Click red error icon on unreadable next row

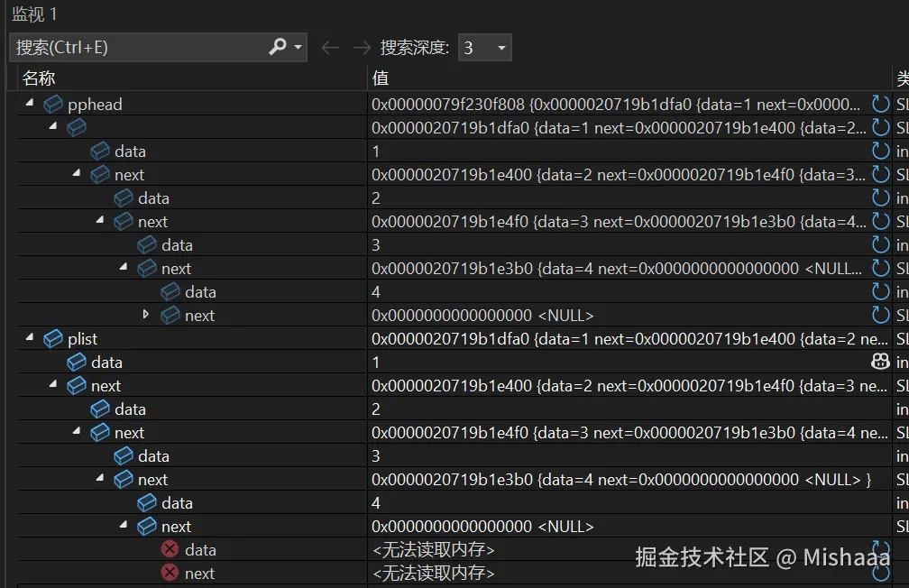(x=170, y=573)
